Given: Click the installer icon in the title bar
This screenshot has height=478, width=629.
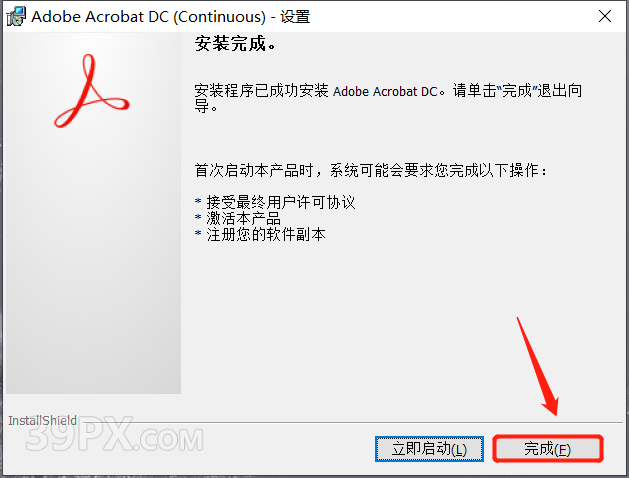Looking at the screenshot, I should (x=16, y=17).
